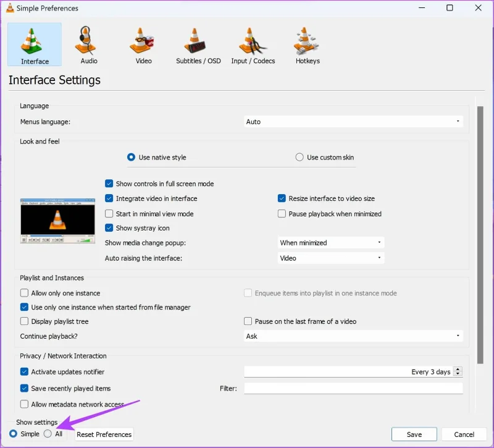Select Use native style radio button

point(131,157)
